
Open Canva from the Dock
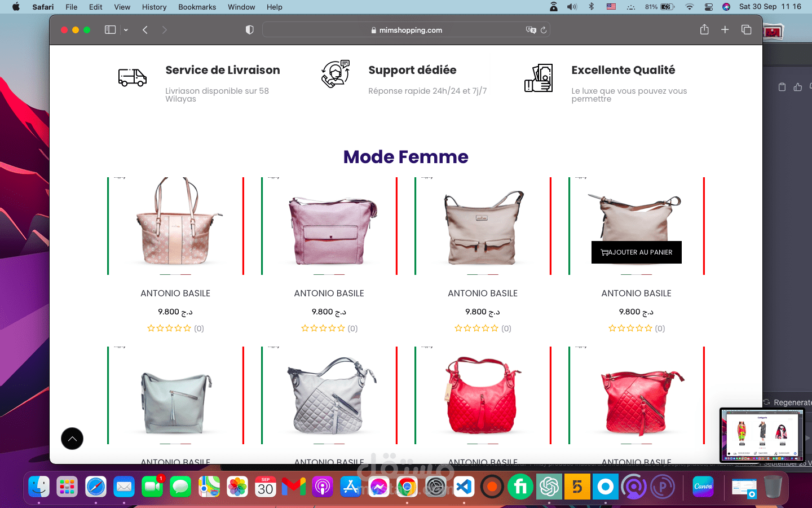pos(703,487)
